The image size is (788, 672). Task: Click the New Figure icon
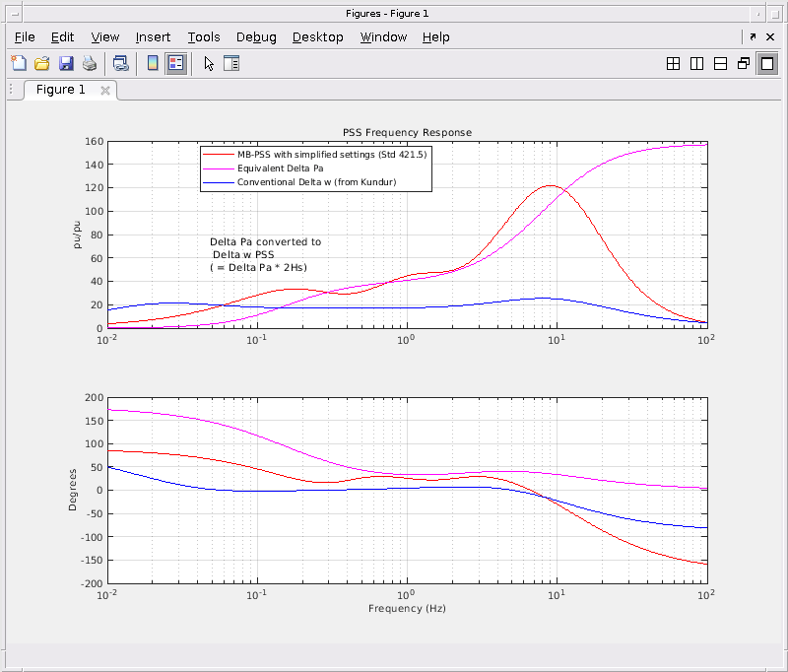pos(19,64)
